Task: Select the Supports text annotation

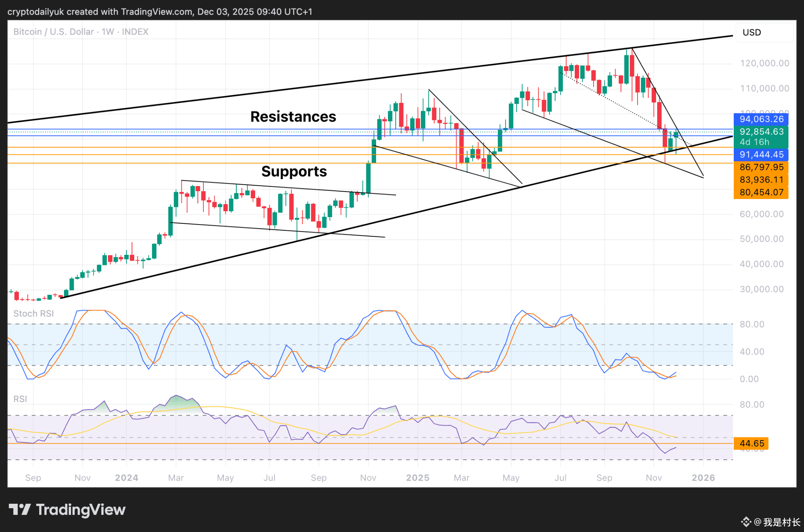Action: (x=294, y=171)
